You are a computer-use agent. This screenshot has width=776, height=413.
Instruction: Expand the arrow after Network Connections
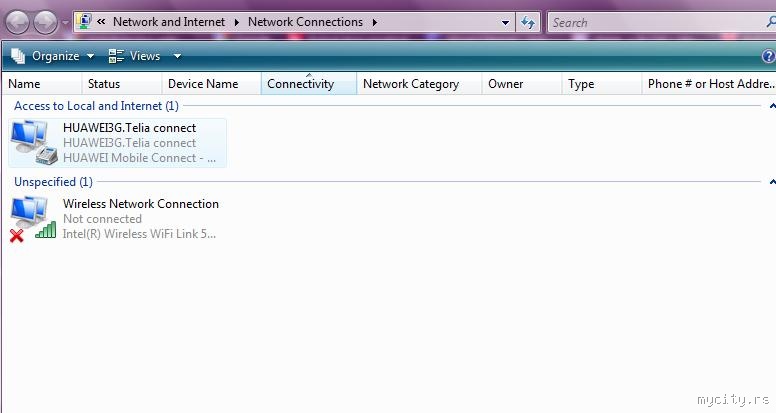tap(375, 22)
